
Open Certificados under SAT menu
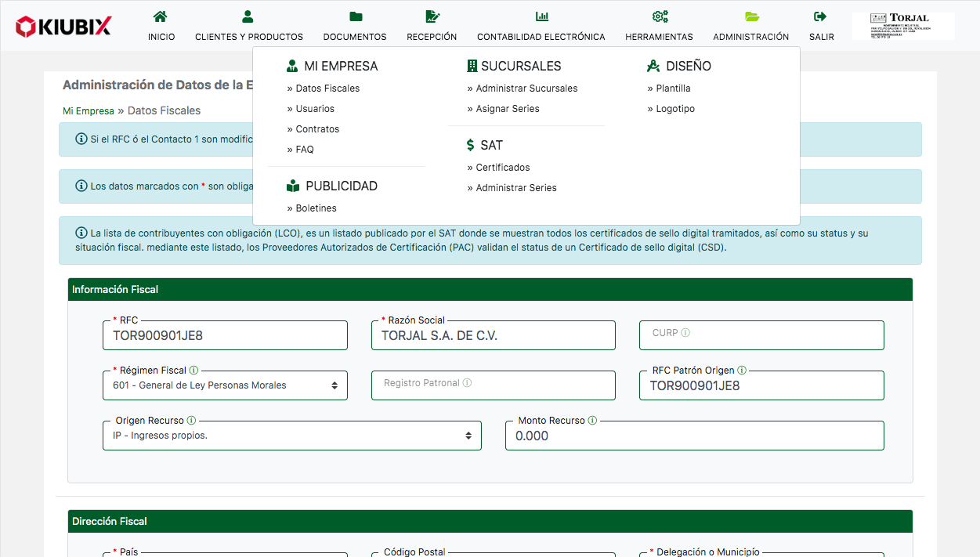pyautogui.click(x=502, y=168)
